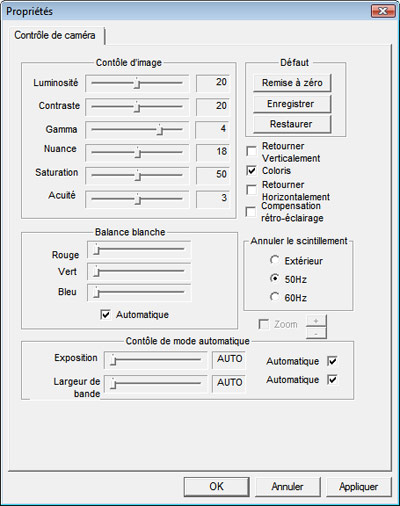Click the Saturation value field showing 50
Viewport: 400px width, 506px height.
[x=213, y=175]
